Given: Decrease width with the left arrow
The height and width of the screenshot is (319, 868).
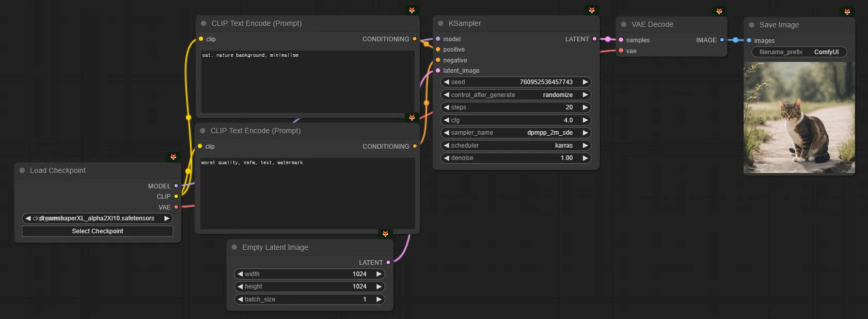Looking at the screenshot, I should click(x=240, y=274).
